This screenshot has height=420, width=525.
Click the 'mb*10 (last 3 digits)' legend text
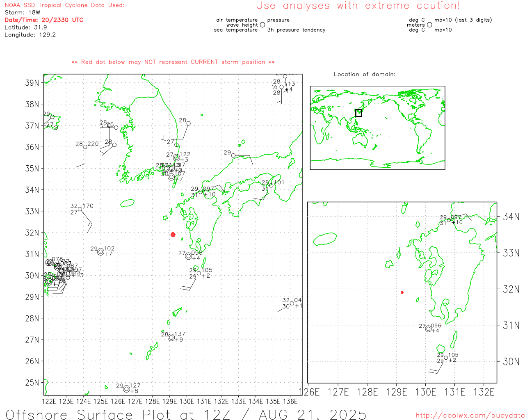[x=463, y=20]
